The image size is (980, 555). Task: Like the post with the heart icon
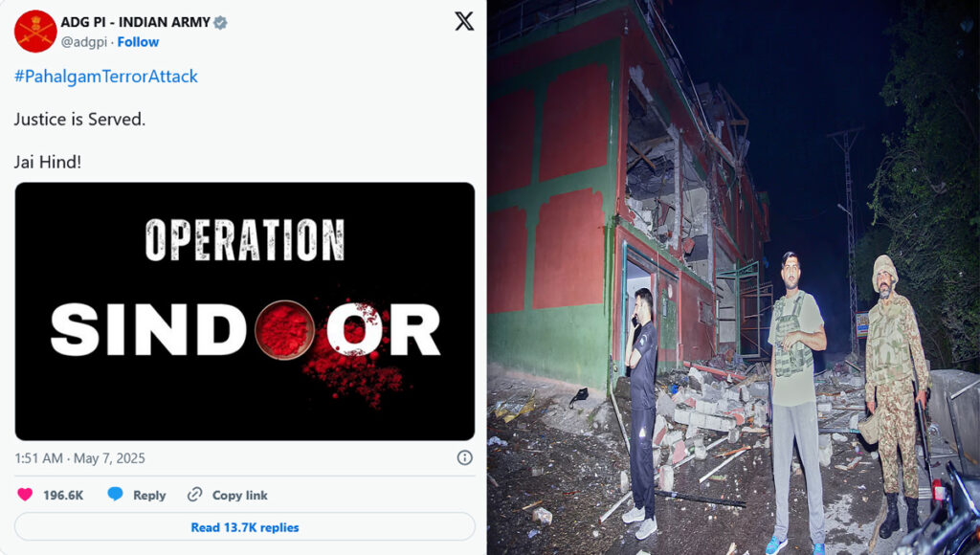coord(25,495)
